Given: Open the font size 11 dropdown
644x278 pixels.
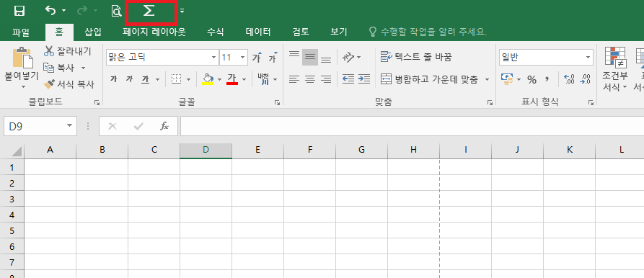Looking at the screenshot, I should pyautogui.click(x=243, y=58).
